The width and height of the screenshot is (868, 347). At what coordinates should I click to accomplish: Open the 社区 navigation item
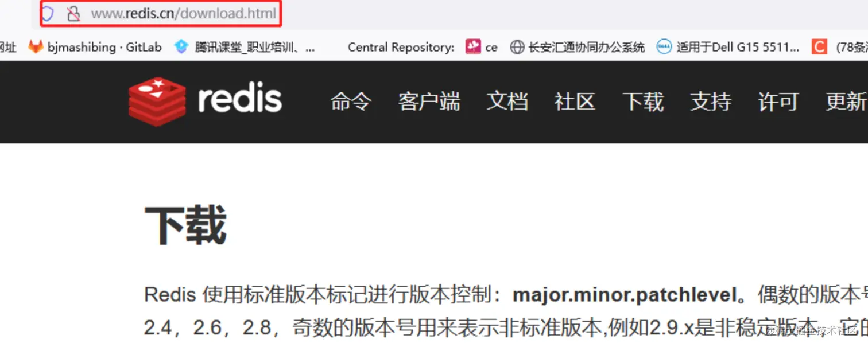[575, 102]
